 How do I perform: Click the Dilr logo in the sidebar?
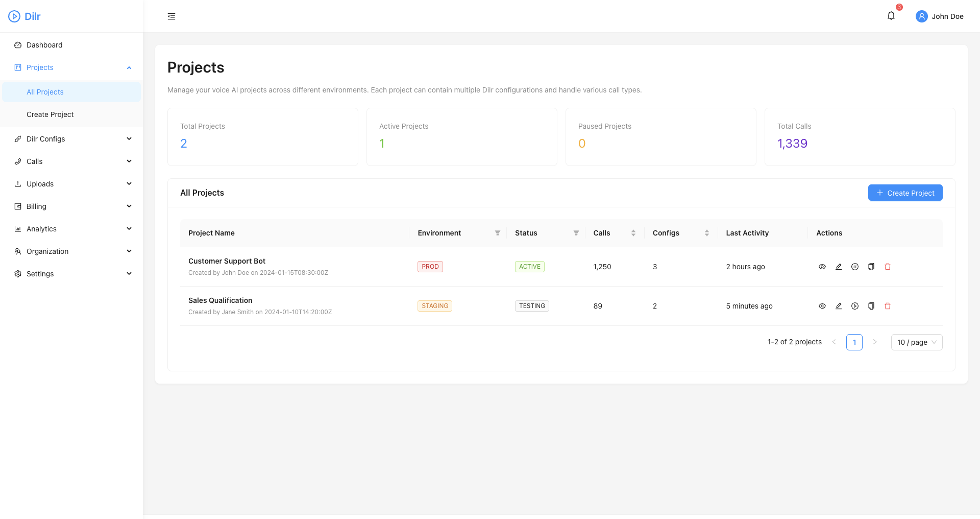pos(24,16)
